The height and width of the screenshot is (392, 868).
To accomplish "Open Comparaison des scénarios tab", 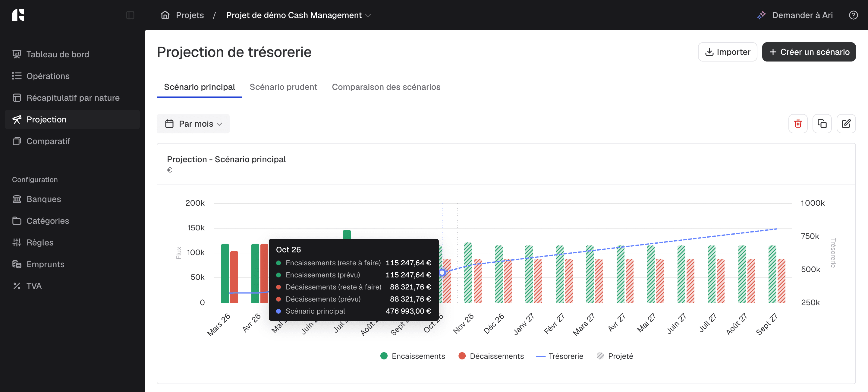I will [386, 87].
